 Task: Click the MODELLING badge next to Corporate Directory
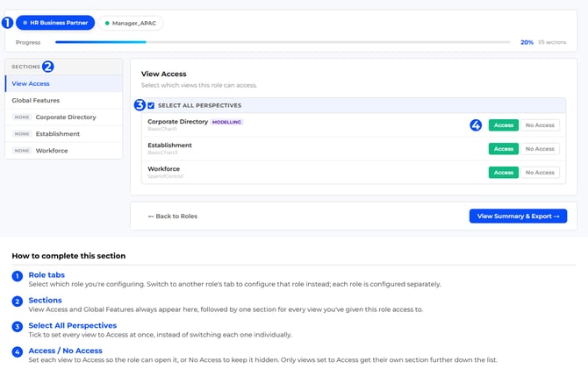tap(227, 122)
